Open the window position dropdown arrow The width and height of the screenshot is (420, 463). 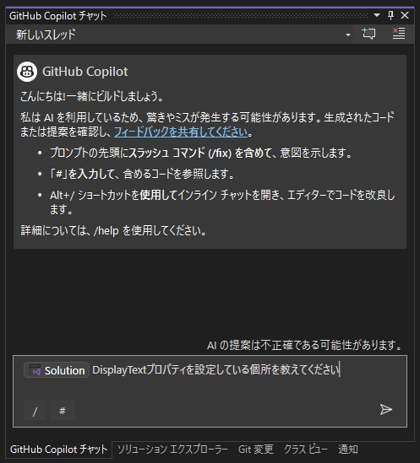click(377, 15)
